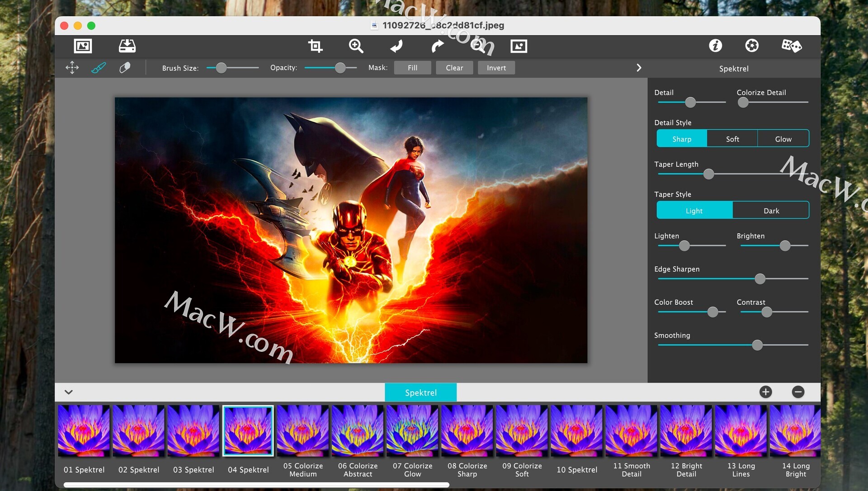Collapse the Spektrel side panel chevron
This screenshot has height=491, width=868.
point(639,68)
